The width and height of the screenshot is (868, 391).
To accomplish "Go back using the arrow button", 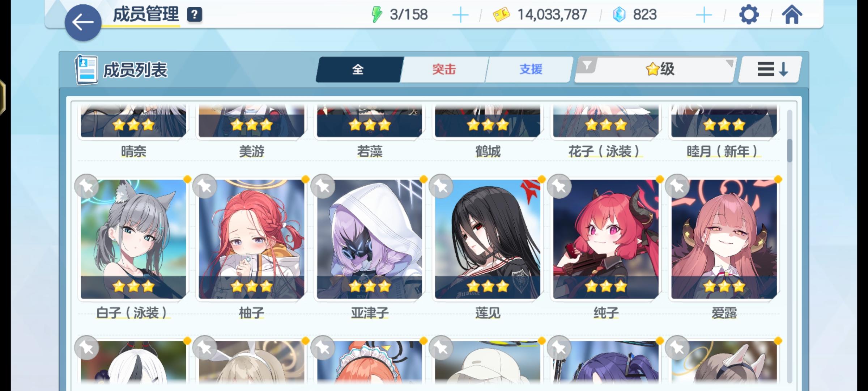I will point(83,22).
